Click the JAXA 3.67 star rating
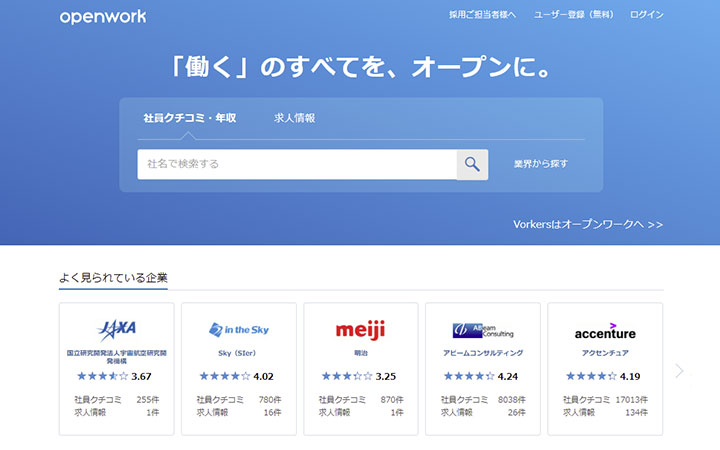This screenshot has height=450, width=720. (x=115, y=377)
